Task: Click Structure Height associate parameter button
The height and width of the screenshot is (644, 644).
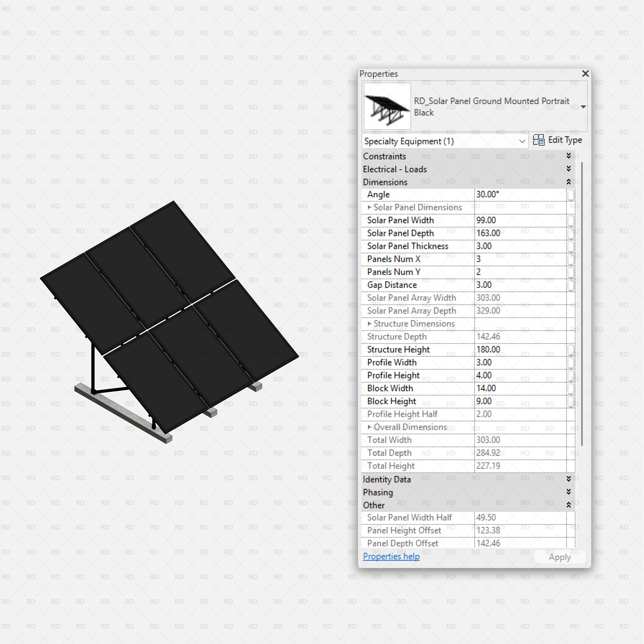Action: click(571, 350)
